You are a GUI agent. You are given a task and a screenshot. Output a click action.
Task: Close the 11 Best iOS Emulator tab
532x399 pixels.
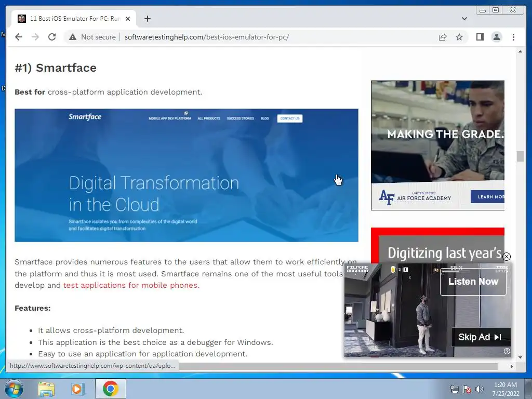point(128,19)
